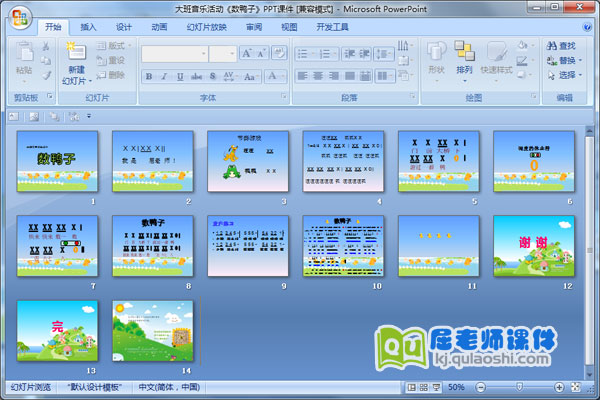The height and width of the screenshot is (400, 600).
Task: Click the Paste clipboard icon
Action: (x=24, y=52)
